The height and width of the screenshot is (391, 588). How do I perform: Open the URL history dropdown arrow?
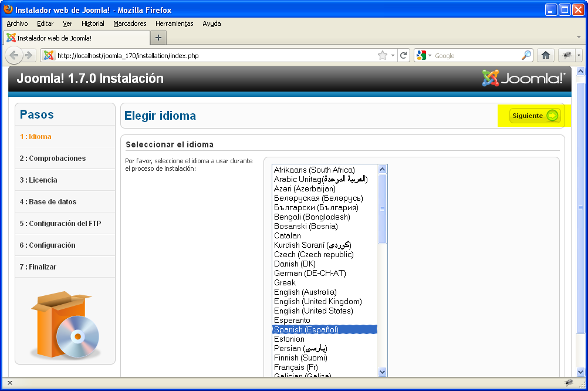[x=393, y=56]
